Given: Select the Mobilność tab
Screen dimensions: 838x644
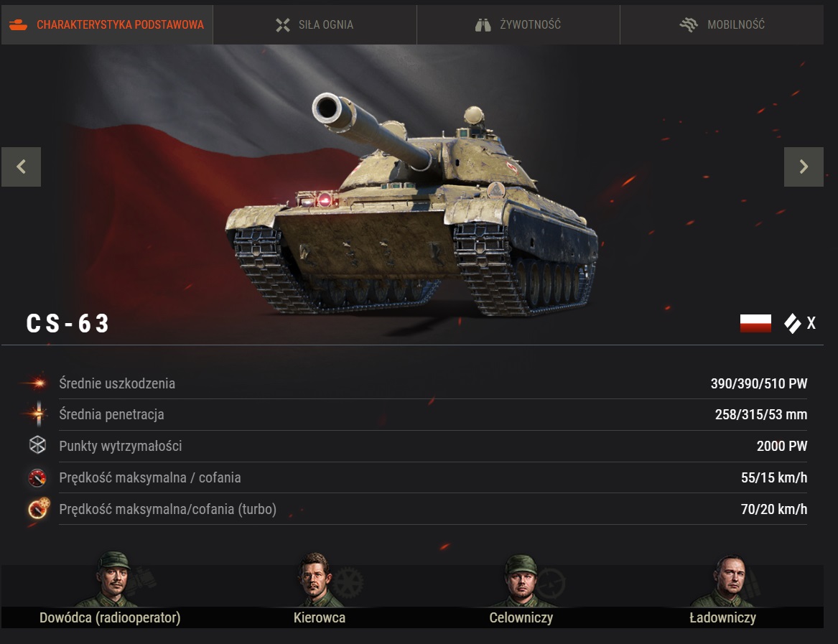Looking at the screenshot, I should 722,24.
